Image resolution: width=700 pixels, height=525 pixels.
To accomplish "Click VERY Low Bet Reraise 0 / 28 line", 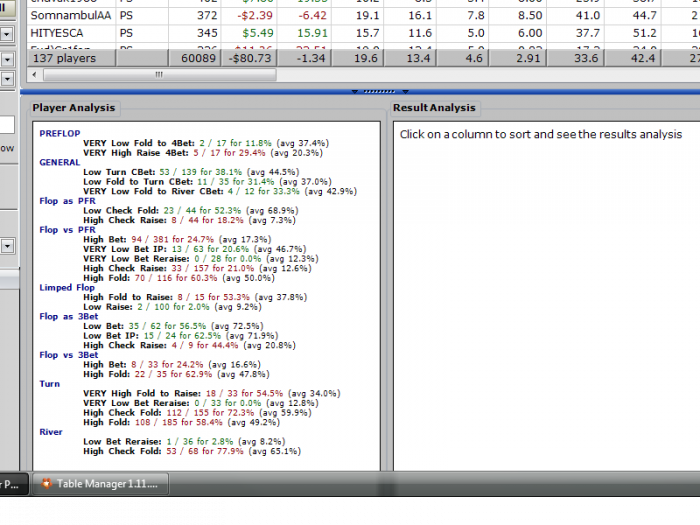I will [x=201, y=259].
